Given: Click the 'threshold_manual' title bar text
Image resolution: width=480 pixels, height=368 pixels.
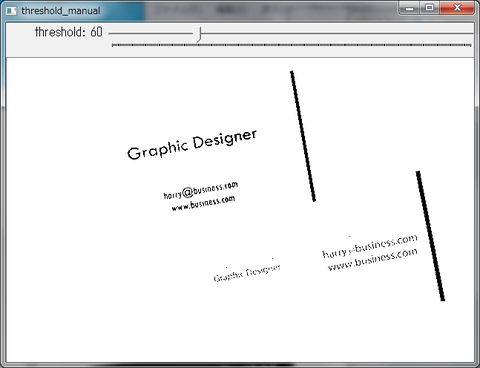Looking at the screenshot, I should [x=61, y=11].
